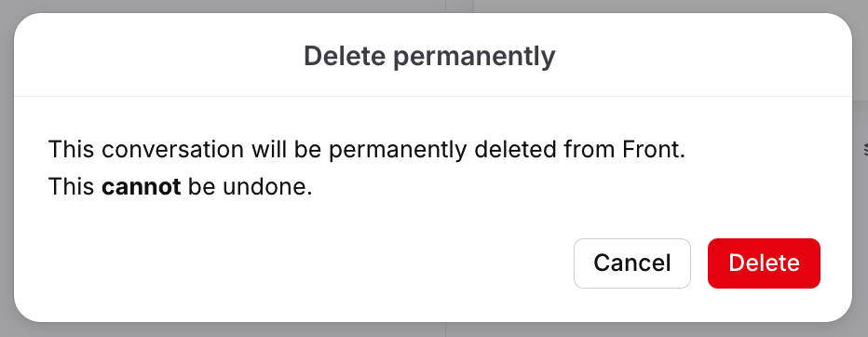Click the word "This" starting the first line
The width and height of the screenshot is (868, 337).
[x=72, y=149]
